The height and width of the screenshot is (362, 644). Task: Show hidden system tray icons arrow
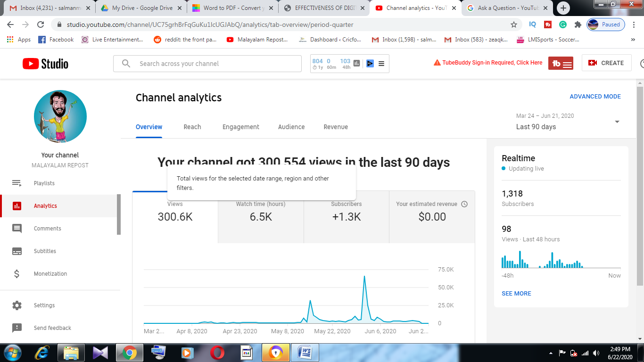[551, 353]
